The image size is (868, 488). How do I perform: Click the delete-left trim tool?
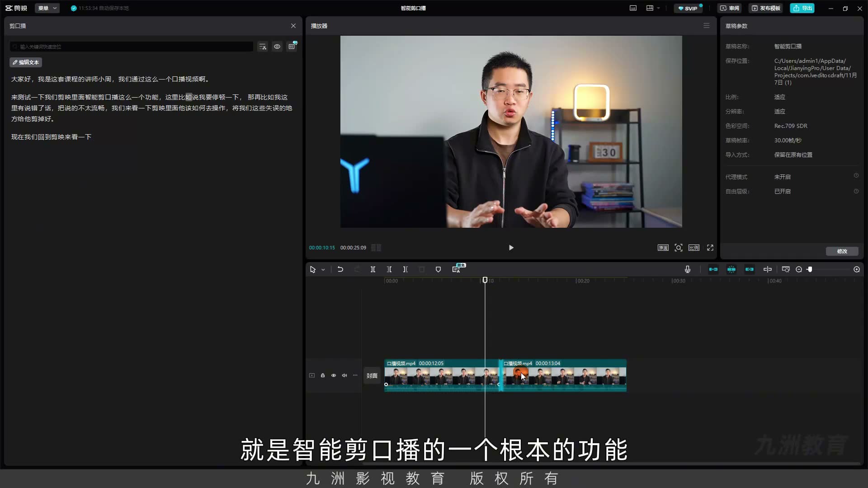(x=389, y=269)
